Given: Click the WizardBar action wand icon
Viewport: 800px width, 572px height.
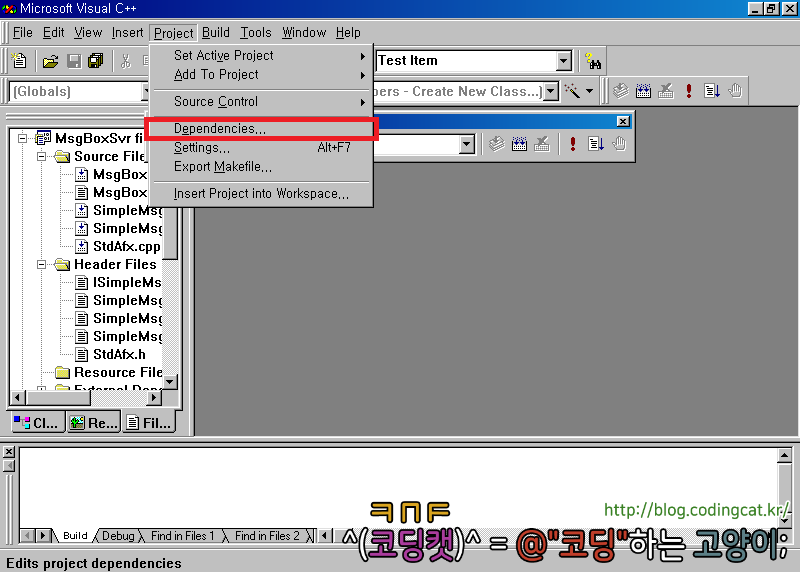Looking at the screenshot, I should tap(572, 91).
